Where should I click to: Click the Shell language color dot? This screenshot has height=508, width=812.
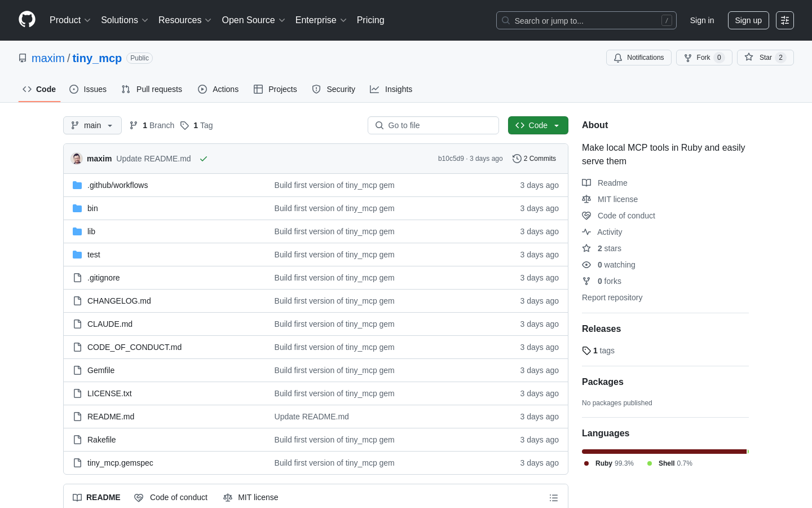click(x=650, y=463)
